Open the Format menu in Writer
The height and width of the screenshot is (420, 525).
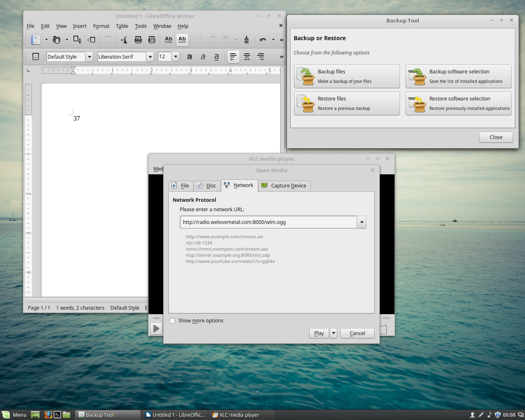point(101,26)
